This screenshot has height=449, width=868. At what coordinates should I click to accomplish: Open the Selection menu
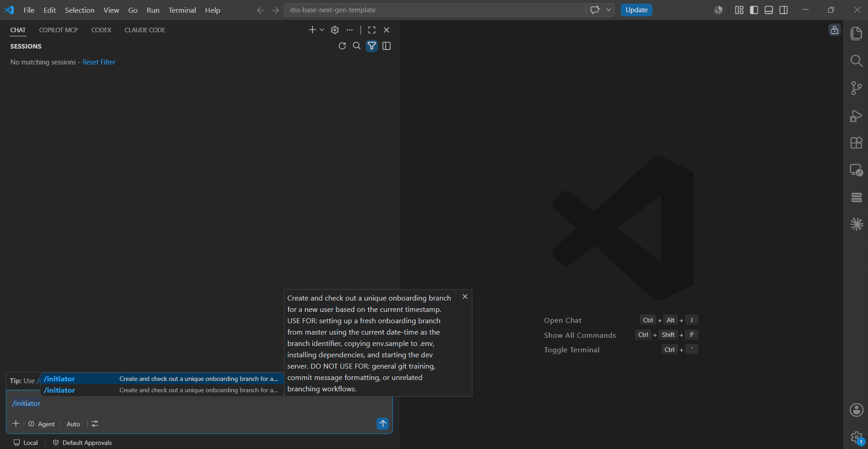click(79, 10)
